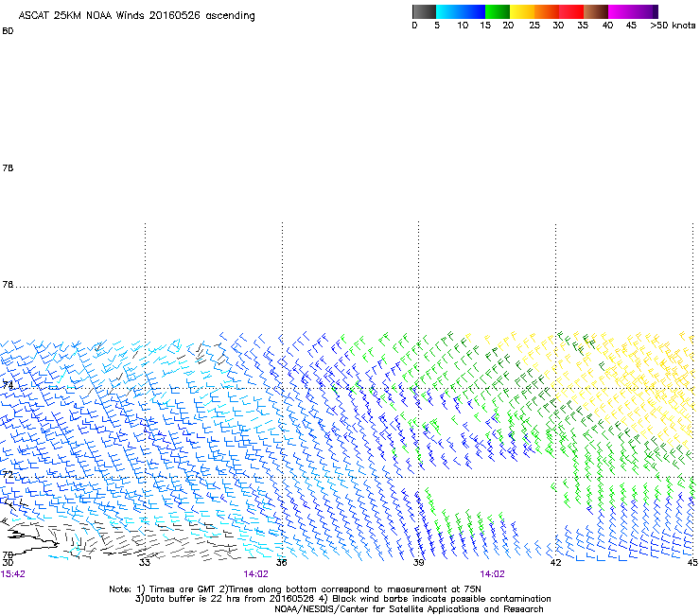This screenshot has width=700, height=615.
Task: Click the magenta 40-45 knots color band
Action: 621,11
